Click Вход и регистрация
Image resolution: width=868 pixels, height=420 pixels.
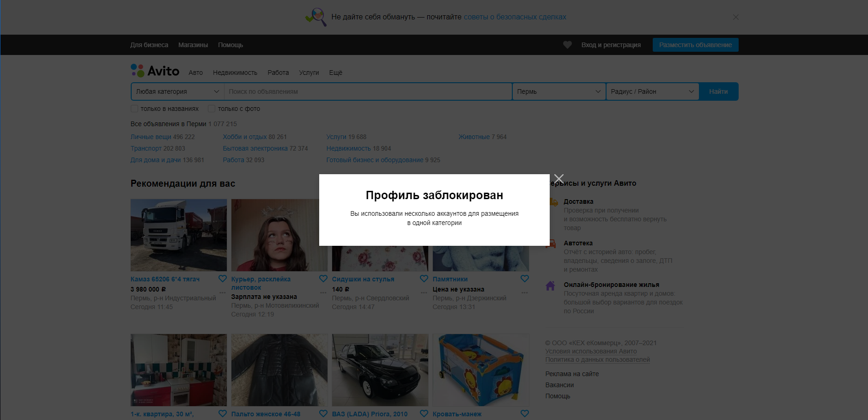pos(611,45)
